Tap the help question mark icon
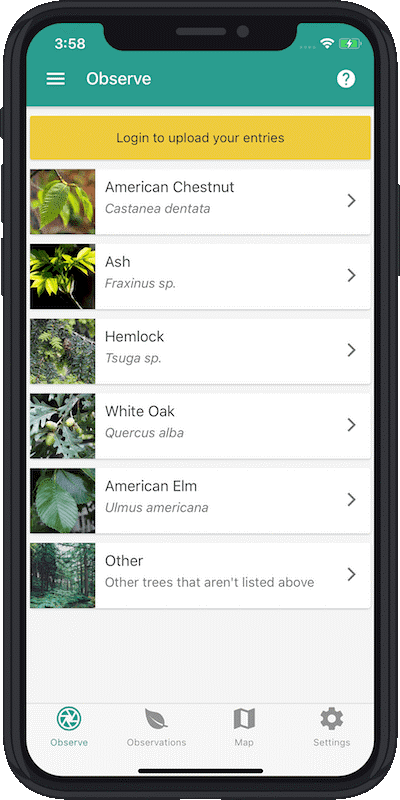The image size is (400, 800). (x=346, y=79)
